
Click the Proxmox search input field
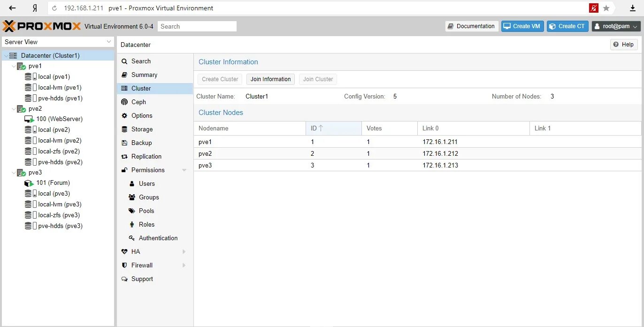pyautogui.click(x=197, y=26)
